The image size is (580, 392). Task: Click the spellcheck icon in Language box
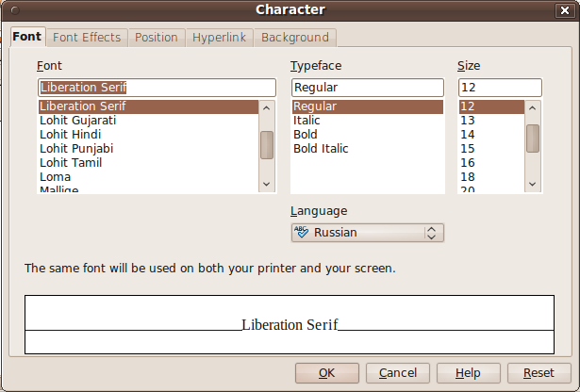click(301, 232)
